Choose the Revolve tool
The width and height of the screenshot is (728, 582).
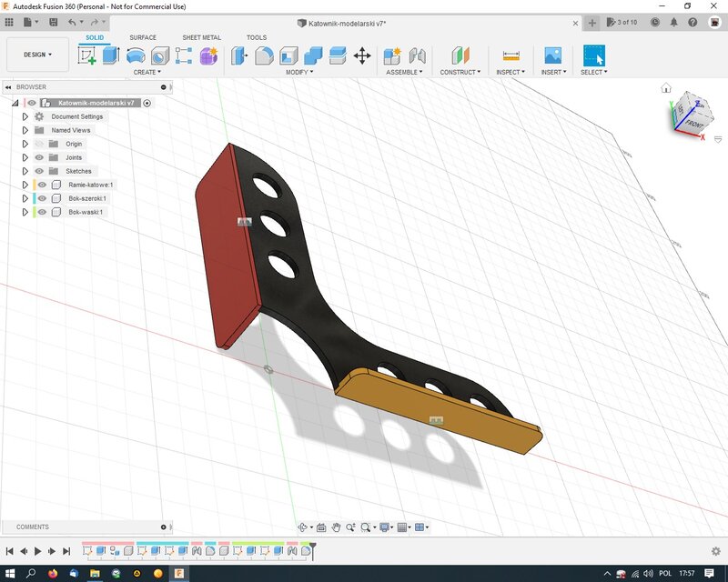136,55
